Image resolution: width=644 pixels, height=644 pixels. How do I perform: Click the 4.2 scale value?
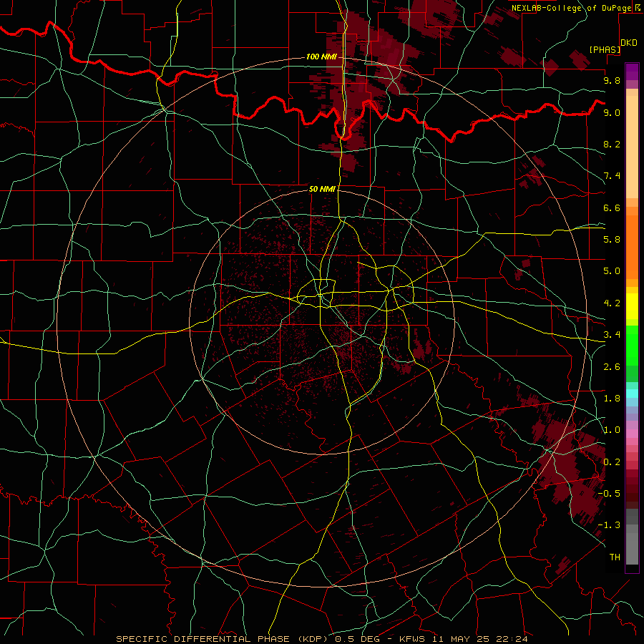(612, 303)
